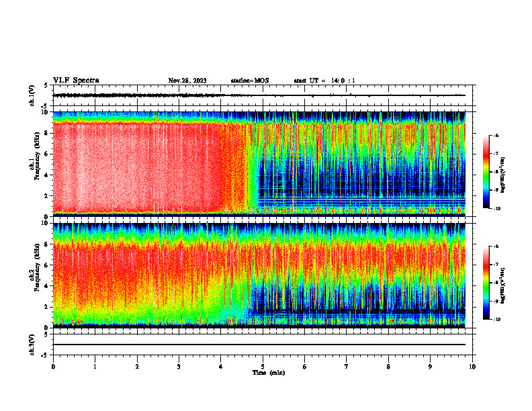
Task: Click the time axis tick label "5"
Action: point(263,367)
